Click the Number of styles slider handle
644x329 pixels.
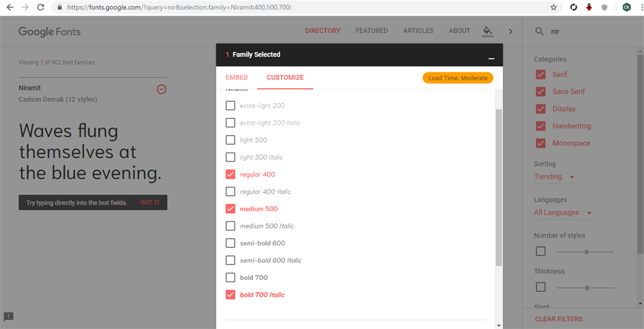coord(587,252)
